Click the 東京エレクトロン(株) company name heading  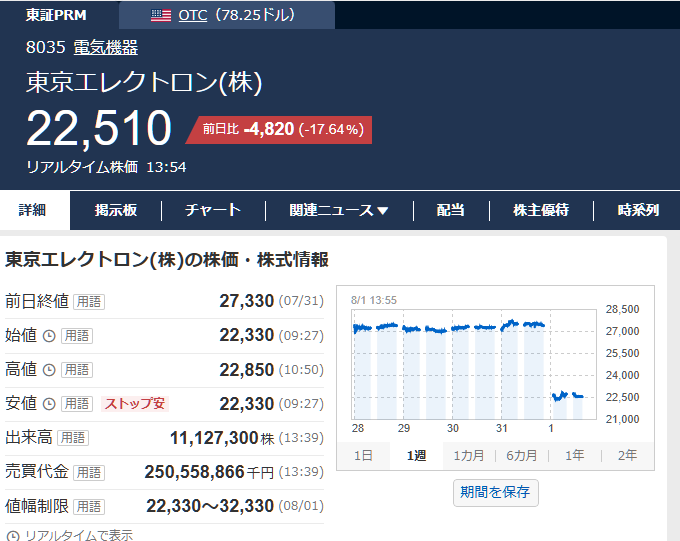[144, 82]
